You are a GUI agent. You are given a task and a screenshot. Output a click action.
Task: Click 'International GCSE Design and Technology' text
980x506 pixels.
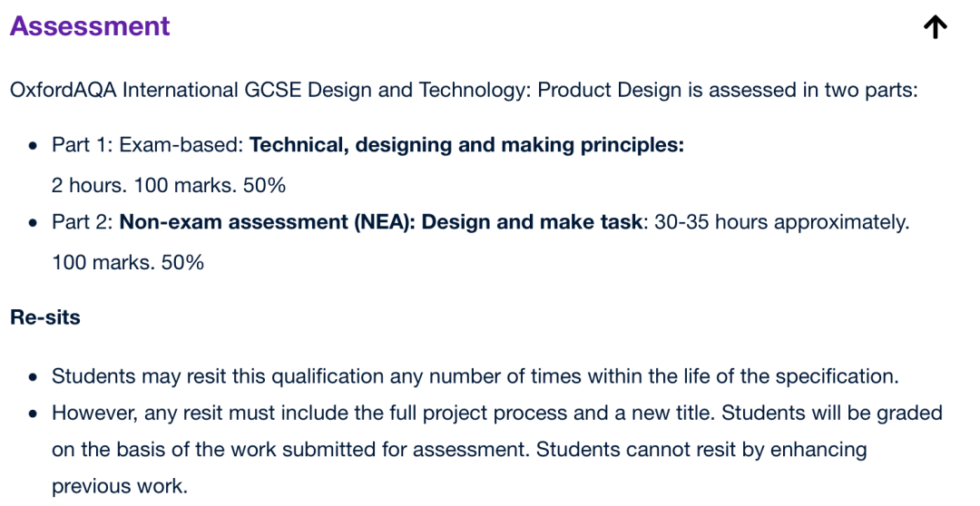pos(327,91)
